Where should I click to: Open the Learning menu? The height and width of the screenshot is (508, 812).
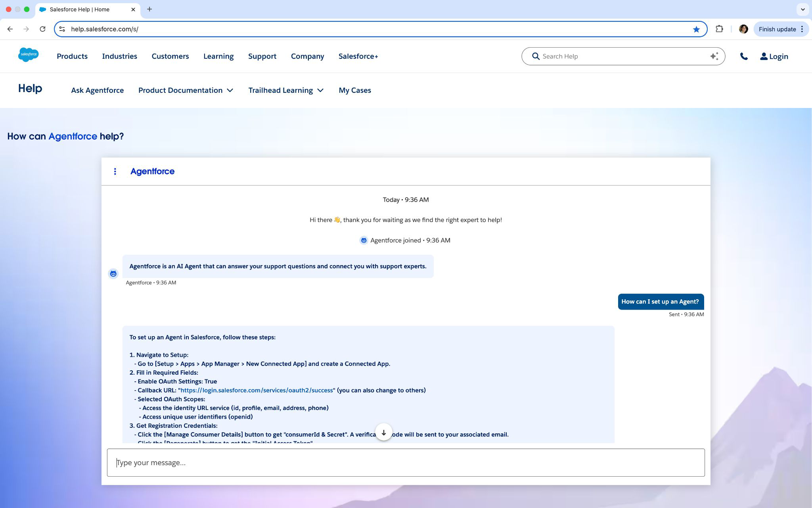pyautogui.click(x=218, y=56)
